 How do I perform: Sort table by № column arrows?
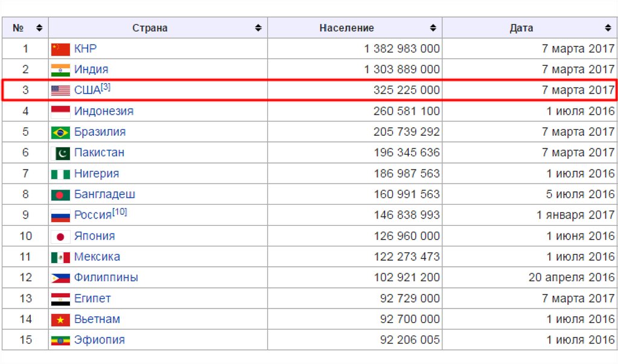point(39,28)
